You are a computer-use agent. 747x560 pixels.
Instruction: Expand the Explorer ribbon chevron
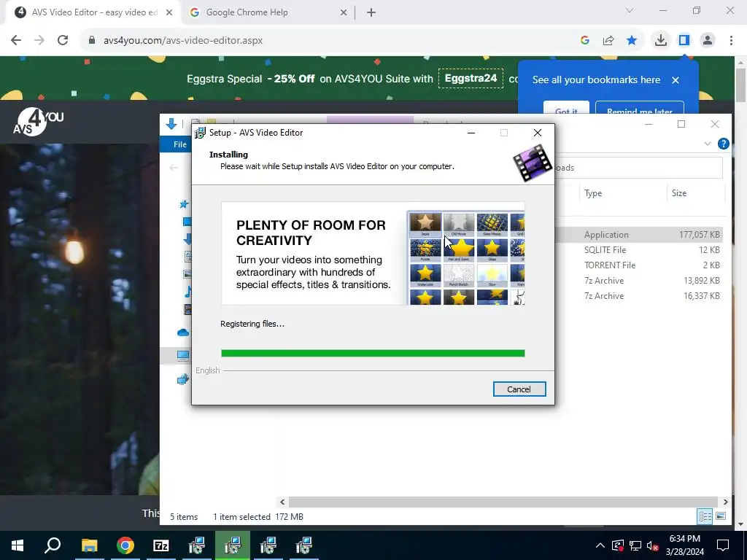click(708, 144)
